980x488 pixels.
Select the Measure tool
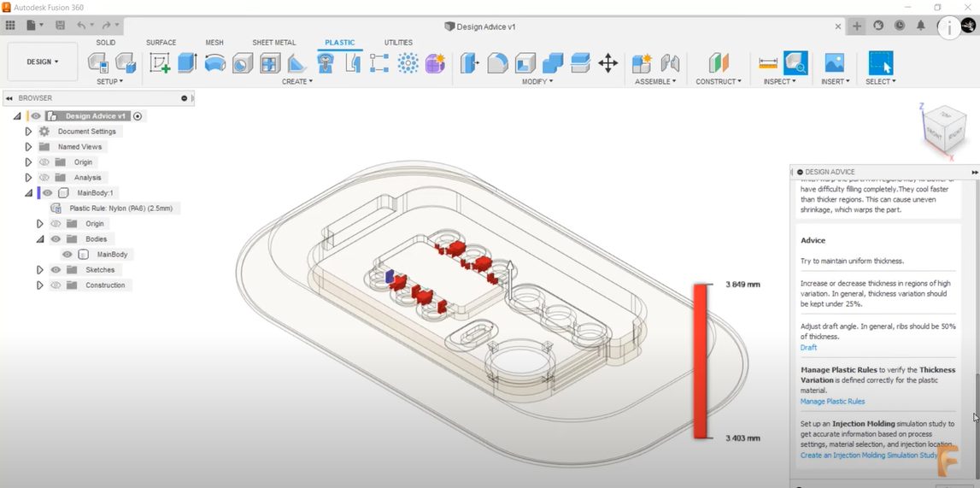pos(768,62)
